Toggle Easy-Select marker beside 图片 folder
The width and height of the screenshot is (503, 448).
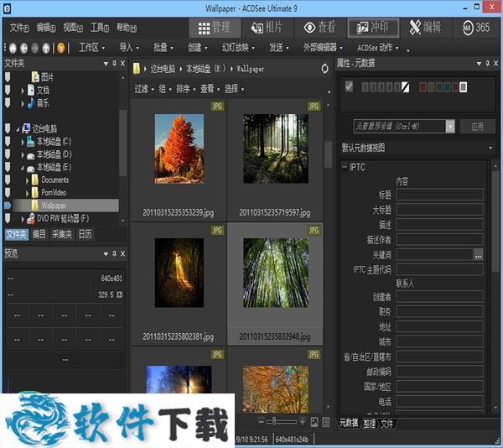pos(8,77)
